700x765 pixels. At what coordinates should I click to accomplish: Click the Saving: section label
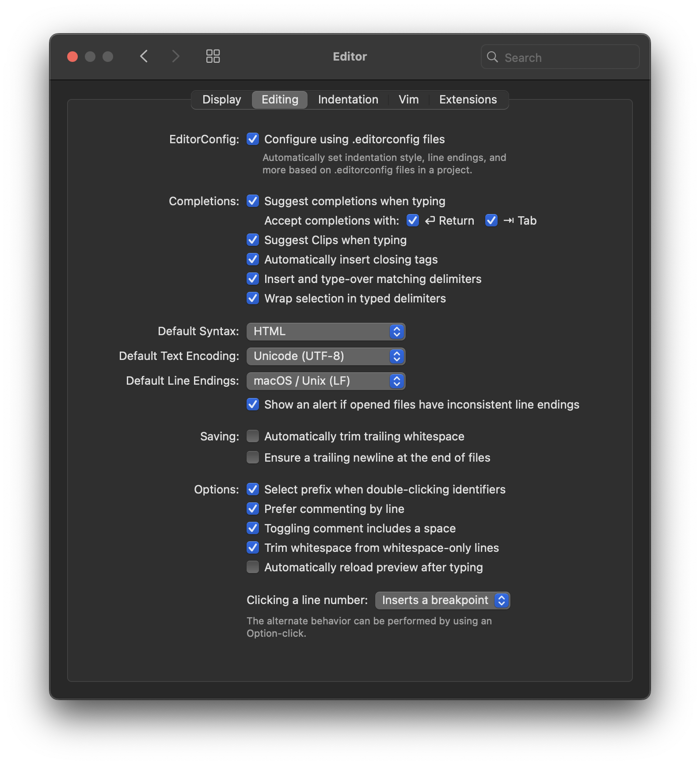220,436
